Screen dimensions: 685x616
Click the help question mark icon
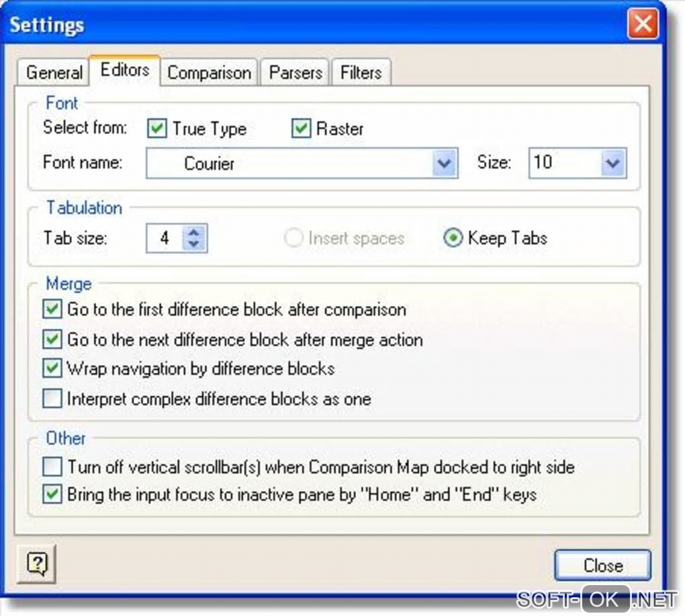35,564
